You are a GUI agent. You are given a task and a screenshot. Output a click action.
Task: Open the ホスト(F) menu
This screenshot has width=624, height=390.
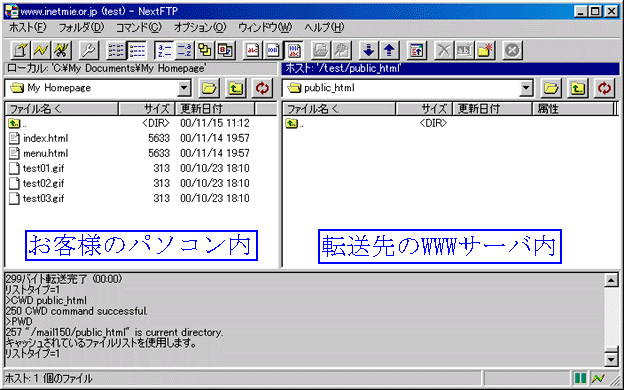click(x=27, y=27)
